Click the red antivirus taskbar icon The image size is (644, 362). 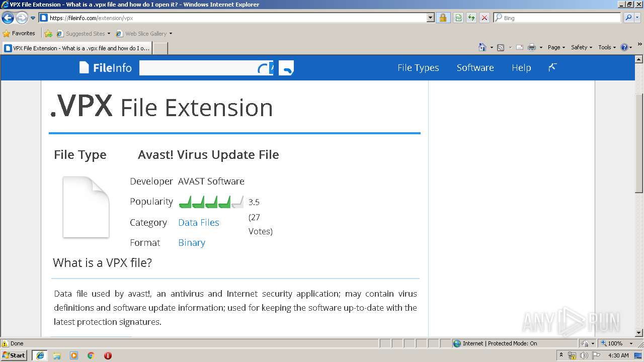point(108,355)
